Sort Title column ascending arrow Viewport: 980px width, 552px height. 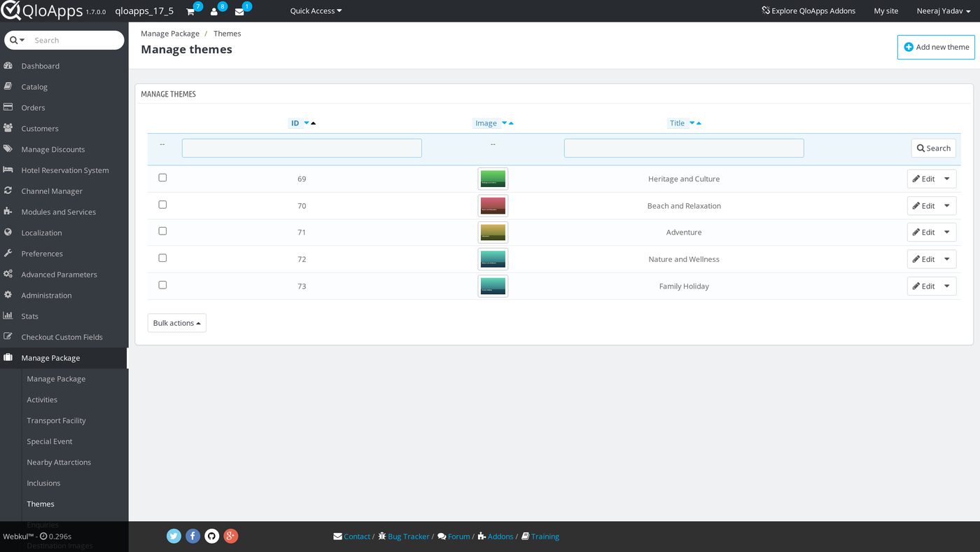click(x=699, y=123)
